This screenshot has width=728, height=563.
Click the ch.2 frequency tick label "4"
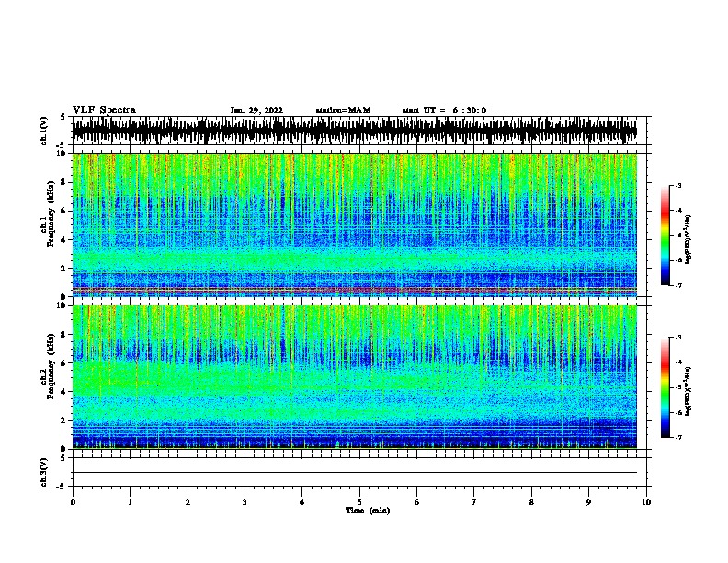coord(63,392)
